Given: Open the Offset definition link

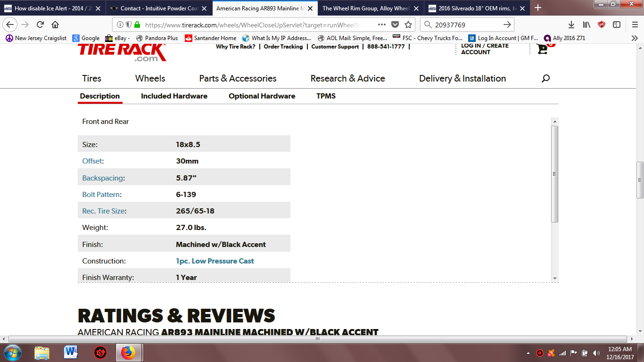Looking at the screenshot, I should click(92, 161).
